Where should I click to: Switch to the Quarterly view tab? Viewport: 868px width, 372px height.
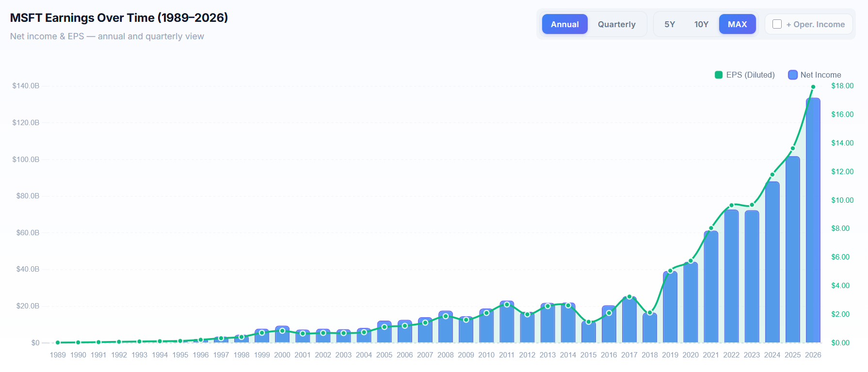[617, 24]
